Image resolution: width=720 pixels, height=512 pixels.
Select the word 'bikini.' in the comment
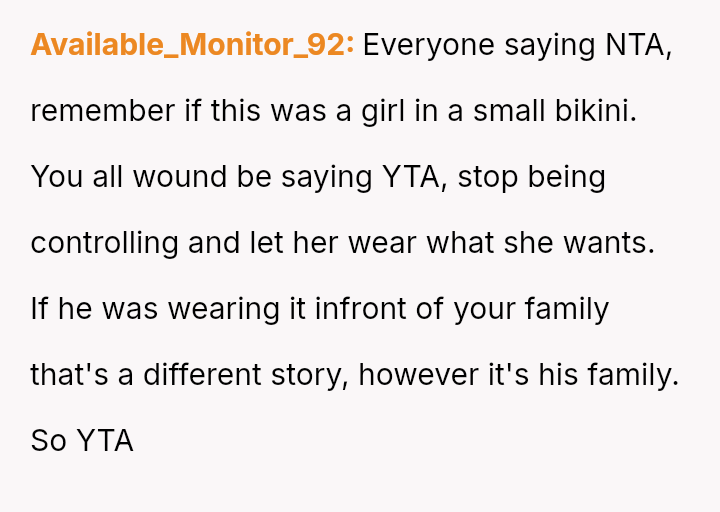click(596, 111)
